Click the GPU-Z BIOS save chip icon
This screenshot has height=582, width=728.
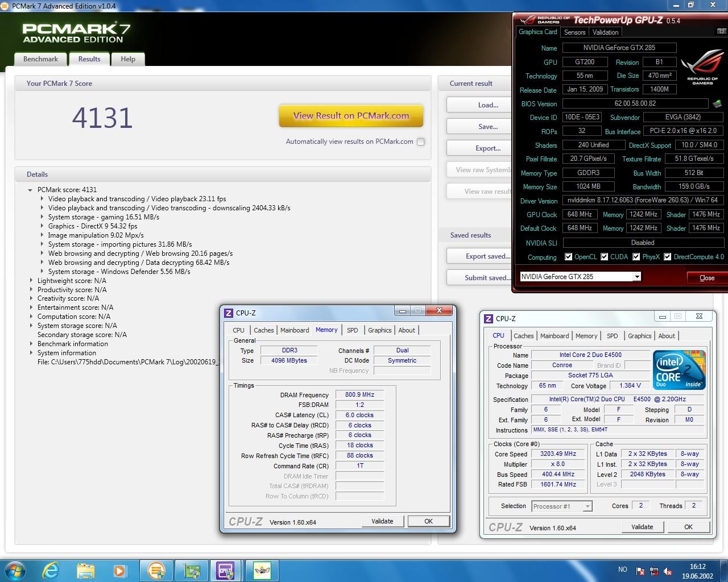point(717,103)
